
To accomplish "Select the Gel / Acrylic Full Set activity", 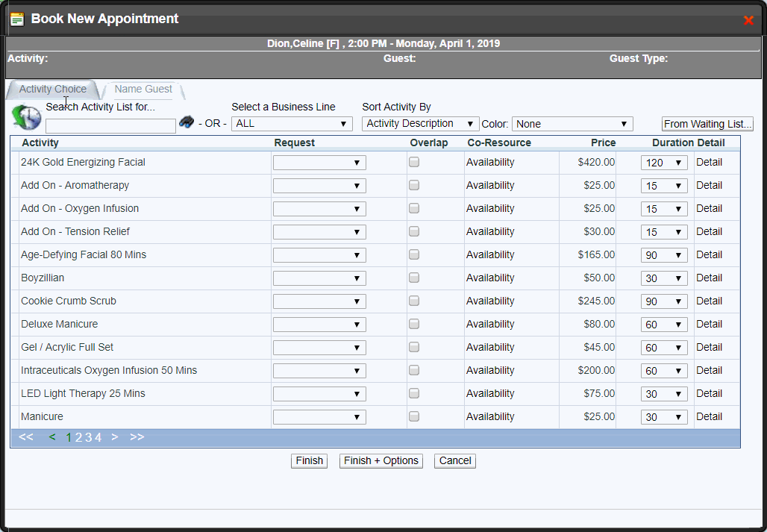I will click(x=67, y=347).
